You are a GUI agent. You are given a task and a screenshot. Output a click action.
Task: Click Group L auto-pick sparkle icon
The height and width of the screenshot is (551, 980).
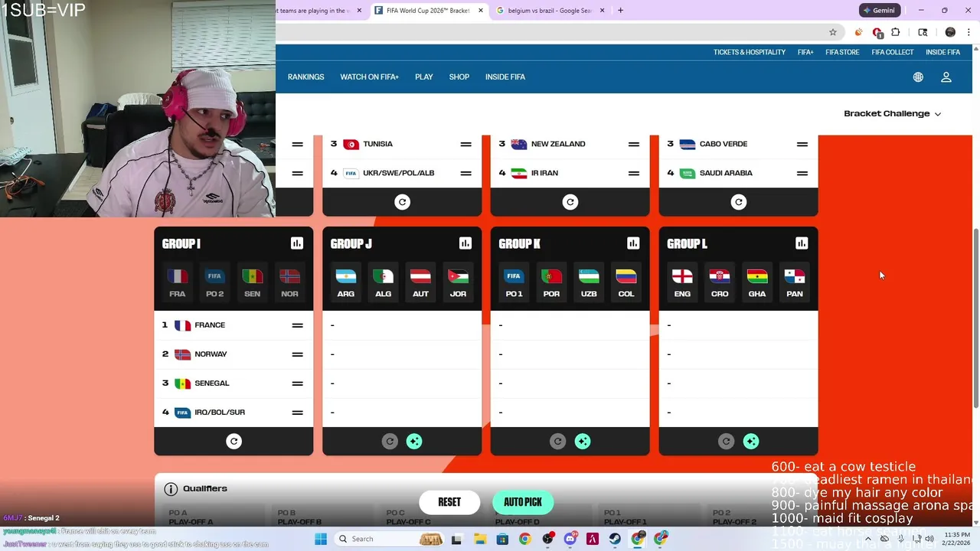click(x=751, y=441)
